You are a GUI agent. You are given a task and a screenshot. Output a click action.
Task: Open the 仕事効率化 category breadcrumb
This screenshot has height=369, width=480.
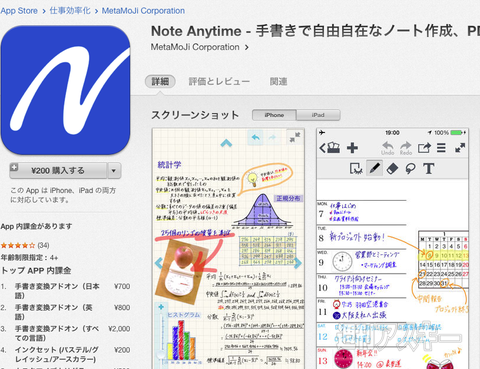[x=70, y=11]
